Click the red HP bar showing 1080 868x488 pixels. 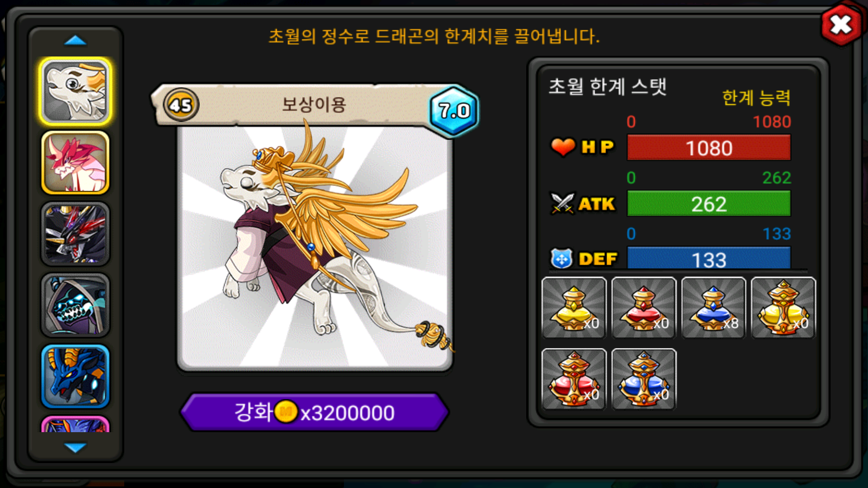709,147
